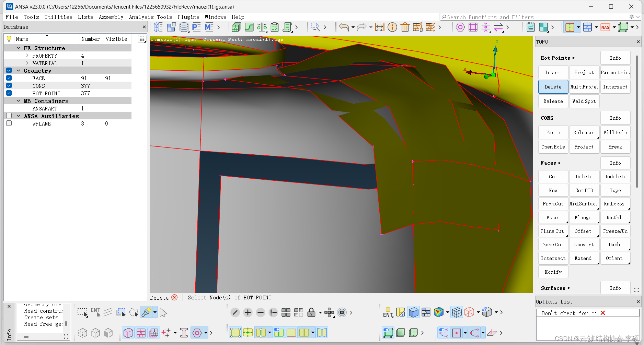Screen dimensions: 644x345
Task: Enable the WPLANE checkbox
Action: pyautogui.click(x=9, y=123)
